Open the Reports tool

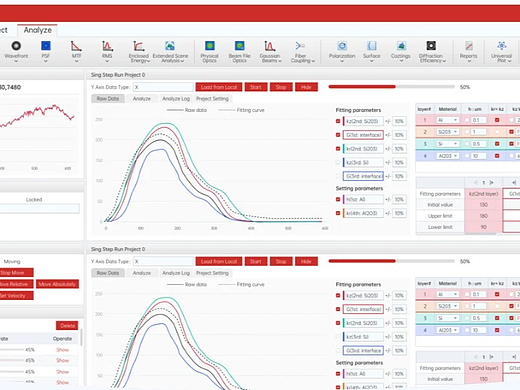tap(468, 51)
